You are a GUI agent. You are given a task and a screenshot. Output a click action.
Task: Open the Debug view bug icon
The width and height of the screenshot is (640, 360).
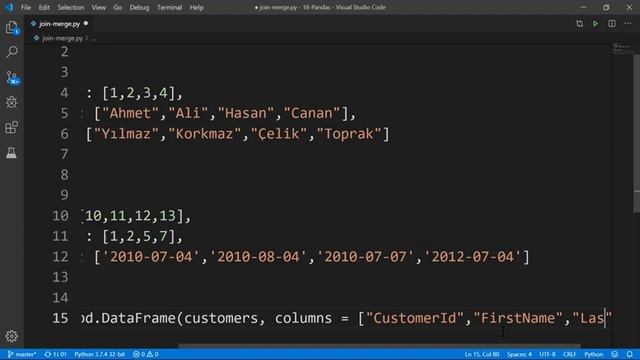coord(12,102)
